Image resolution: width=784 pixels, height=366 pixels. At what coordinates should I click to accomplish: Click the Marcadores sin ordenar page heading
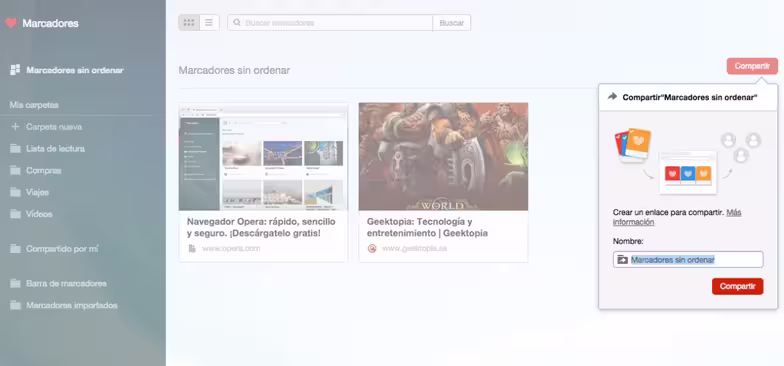click(x=234, y=70)
